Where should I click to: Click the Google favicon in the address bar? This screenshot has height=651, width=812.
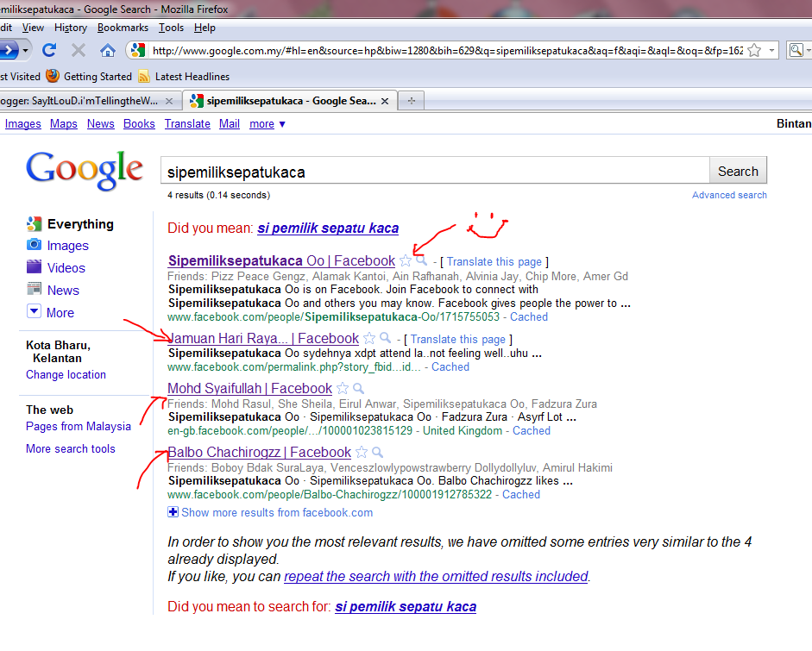[138, 50]
